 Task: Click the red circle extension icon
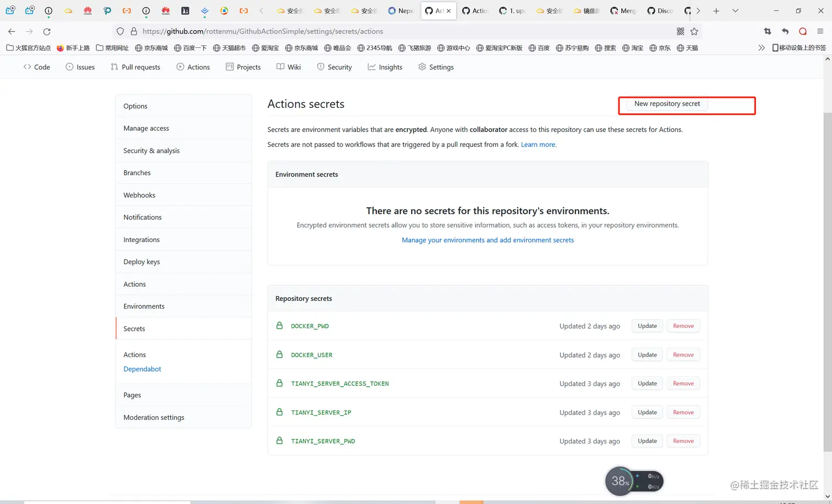803,31
